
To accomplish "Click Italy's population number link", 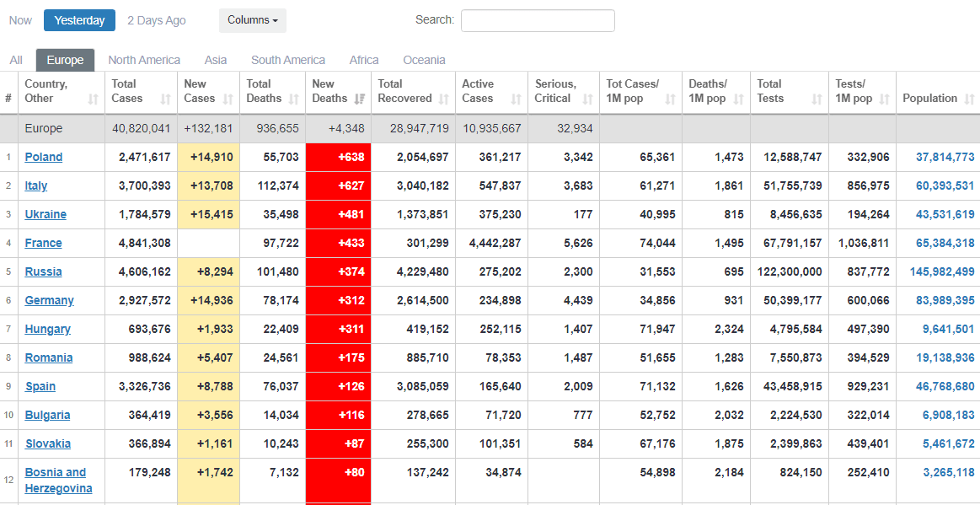I will pyautogui.click(x=944, y=185).
